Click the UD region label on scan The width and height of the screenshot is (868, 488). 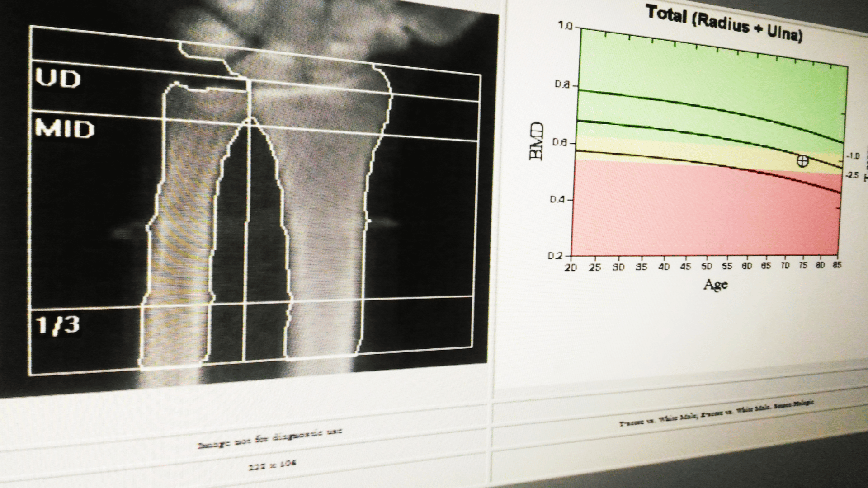tap(58, 80)
